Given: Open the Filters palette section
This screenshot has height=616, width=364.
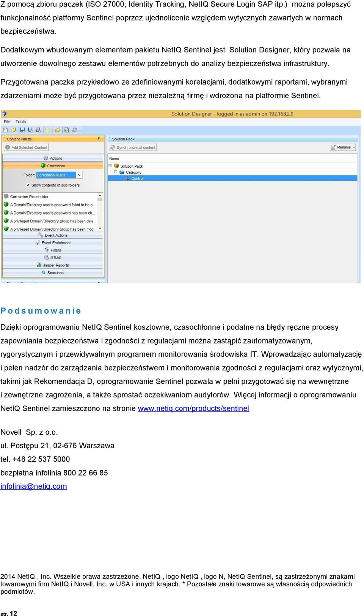Looking at the screenshot, I should click(53, 250).
